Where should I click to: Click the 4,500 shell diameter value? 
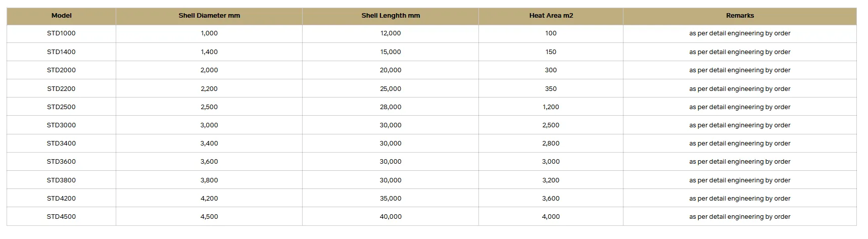click(x=209, y=217)
